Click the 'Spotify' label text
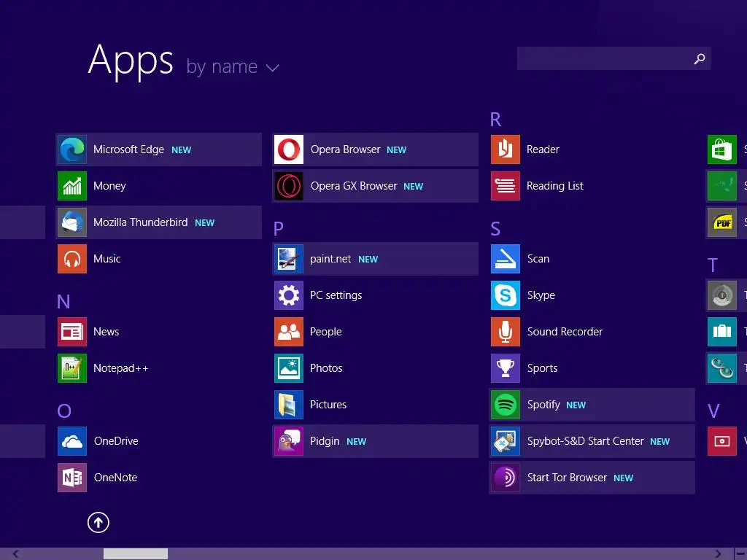 (x=543, y=405)
